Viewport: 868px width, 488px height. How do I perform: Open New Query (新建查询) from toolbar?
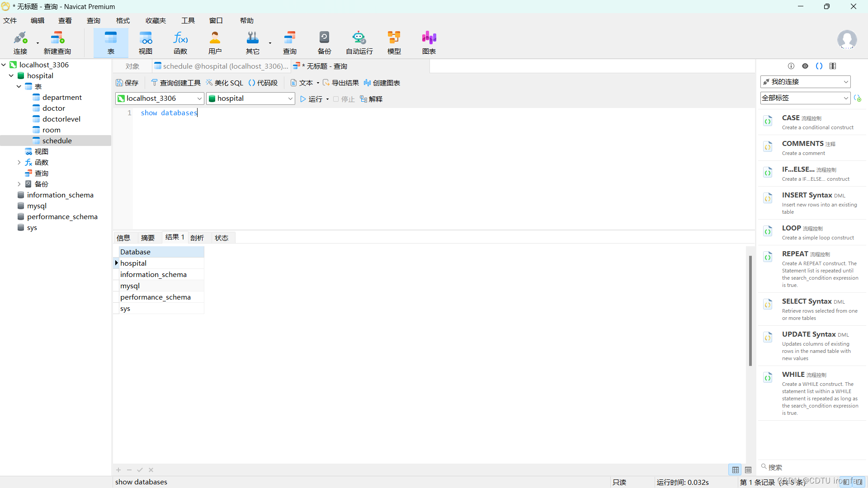tap(57, 43)
